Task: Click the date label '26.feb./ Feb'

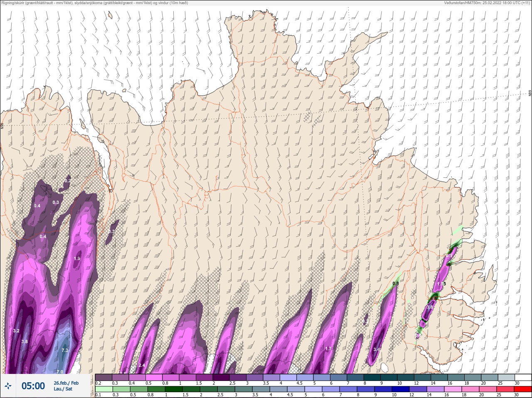Action: click(x=66, y=383)
